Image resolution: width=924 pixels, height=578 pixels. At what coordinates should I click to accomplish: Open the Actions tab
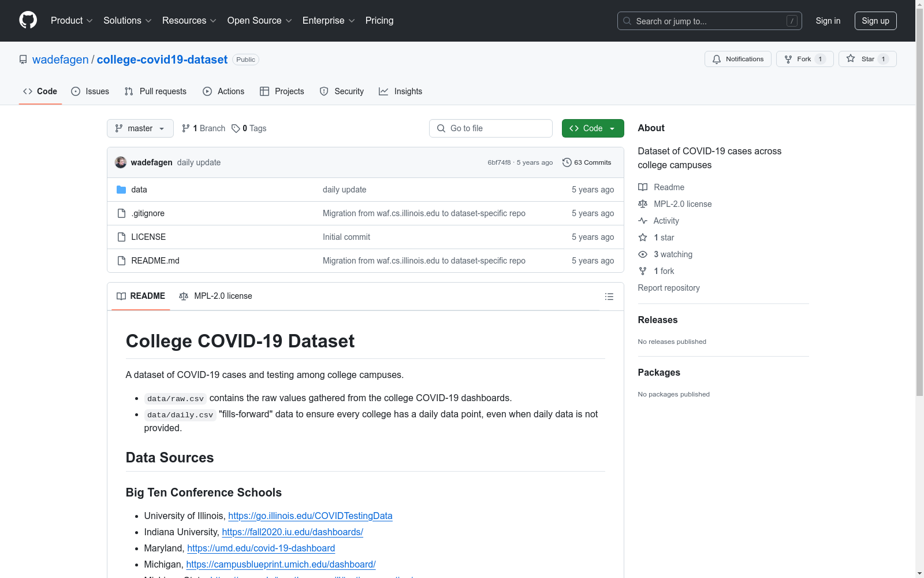[223, 91]
